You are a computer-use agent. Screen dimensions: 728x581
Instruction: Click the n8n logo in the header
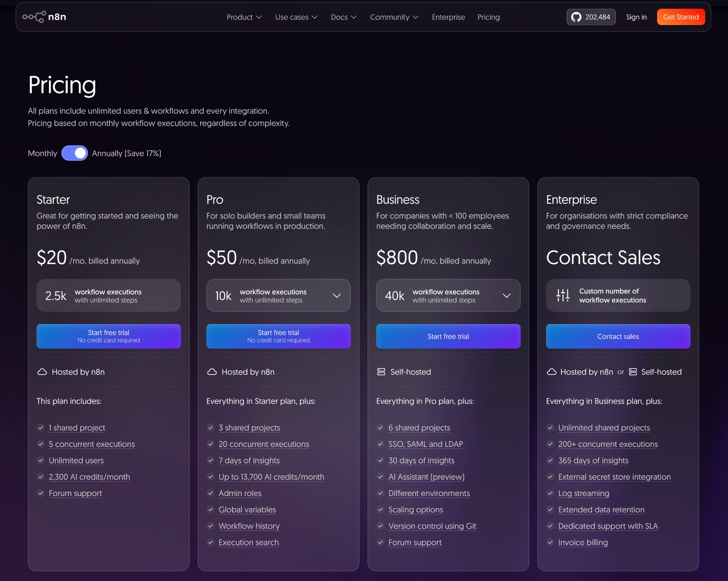click(x=44, y=17)
